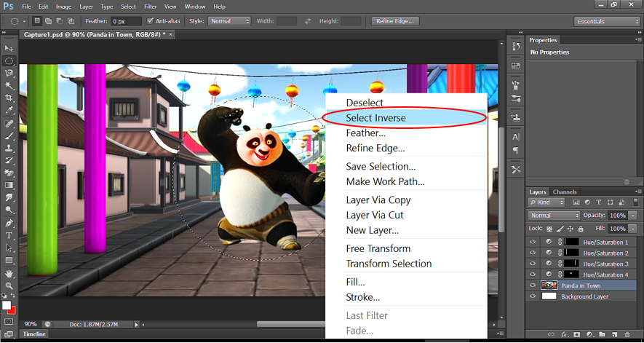The image size is (644, 343).
Task: Open the Filter menu
Action: (151, 7)
